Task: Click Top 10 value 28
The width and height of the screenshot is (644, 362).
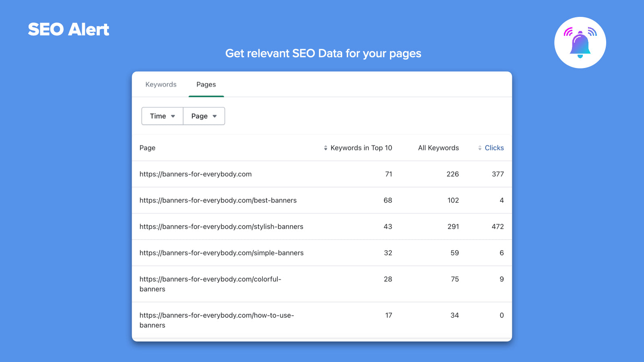Action: pyautogui.click(x=388, y=279)
